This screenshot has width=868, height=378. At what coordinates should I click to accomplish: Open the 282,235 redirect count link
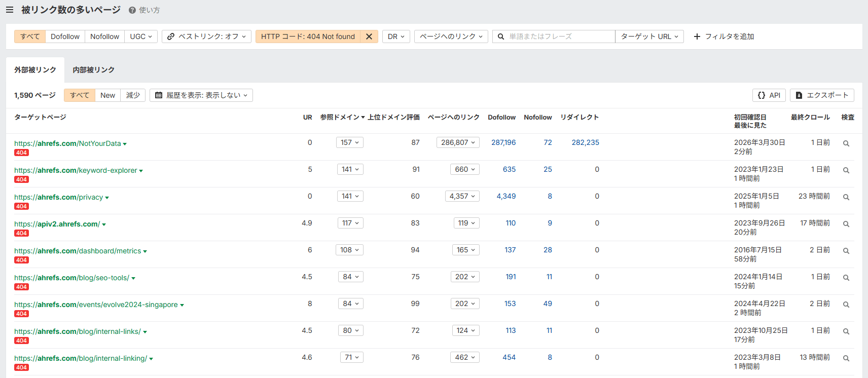coord(586,142)
